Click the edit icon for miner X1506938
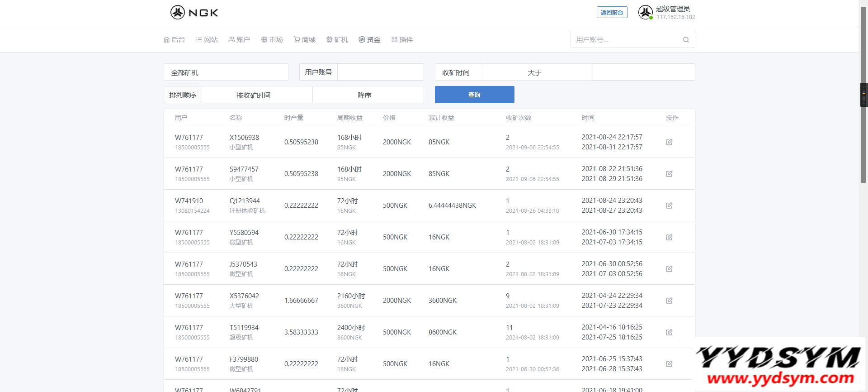Viewport: 868px width, 392px height. (x=669, y=142)
